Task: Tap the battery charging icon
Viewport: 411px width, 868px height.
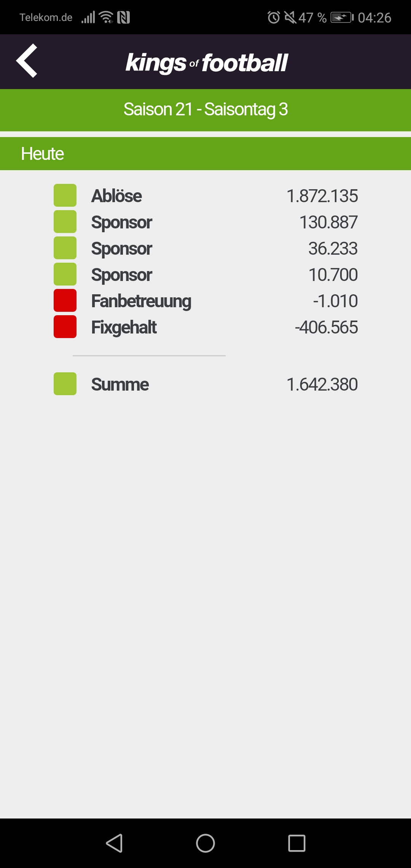Action: [x=342, y=18]
